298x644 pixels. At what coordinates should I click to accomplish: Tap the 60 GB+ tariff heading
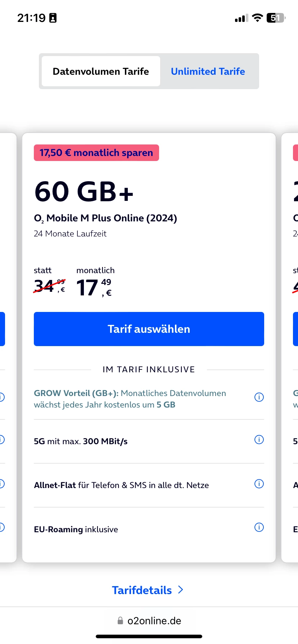84,192
